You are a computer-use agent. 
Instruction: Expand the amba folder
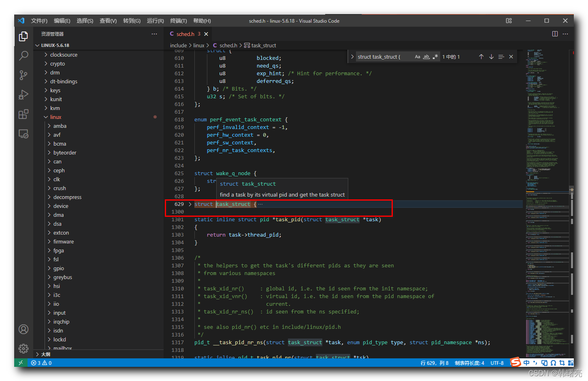(60, 126)
